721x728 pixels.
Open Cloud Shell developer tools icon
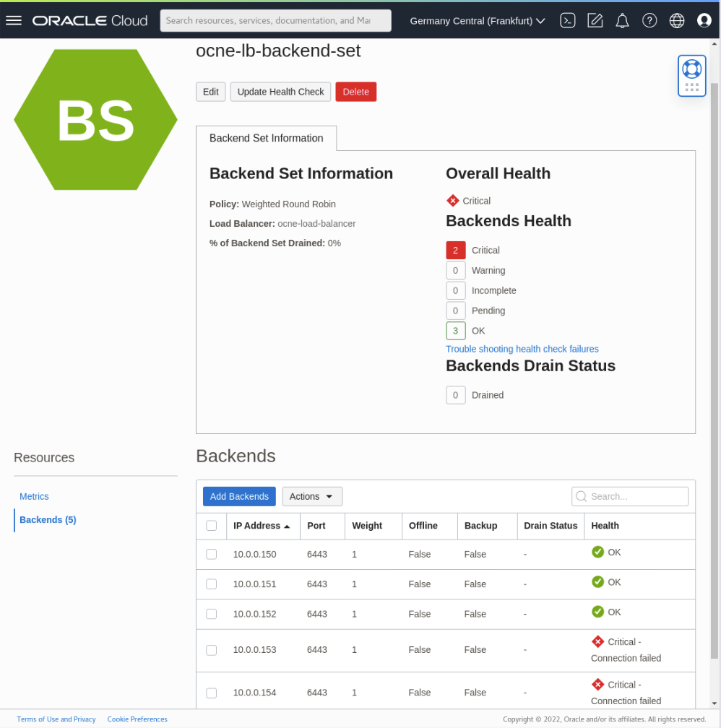(x=567, y=20)
